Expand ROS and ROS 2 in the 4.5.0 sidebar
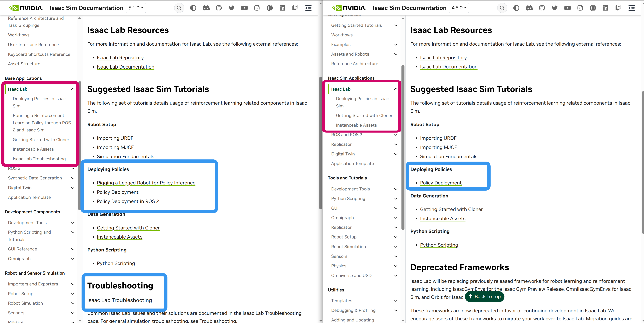 pos(396,135)
